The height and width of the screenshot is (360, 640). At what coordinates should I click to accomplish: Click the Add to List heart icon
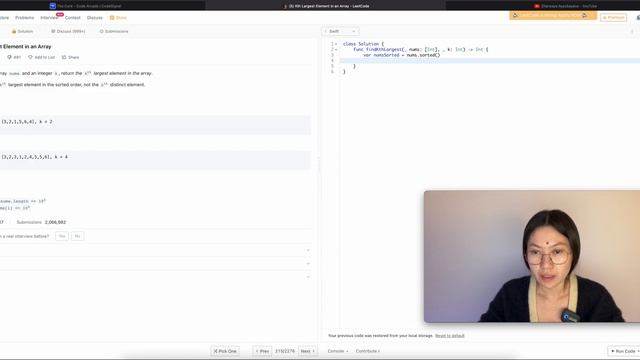coord(30,57)
